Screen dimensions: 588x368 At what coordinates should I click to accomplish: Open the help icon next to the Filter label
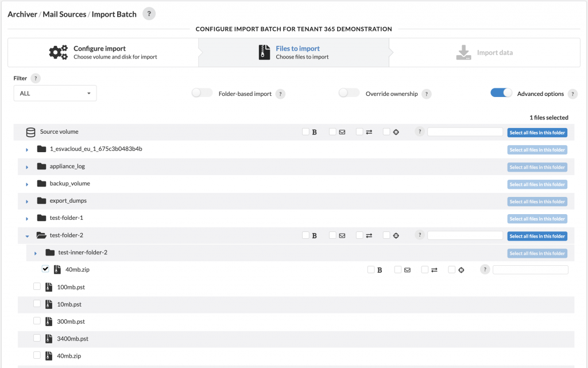(x=36, y=78)
